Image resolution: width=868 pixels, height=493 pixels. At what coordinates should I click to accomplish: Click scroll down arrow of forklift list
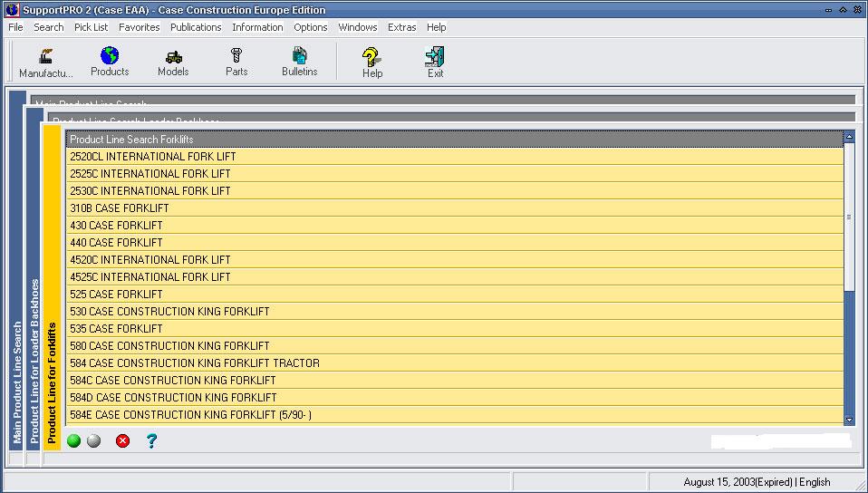click(x=849, y=420)
